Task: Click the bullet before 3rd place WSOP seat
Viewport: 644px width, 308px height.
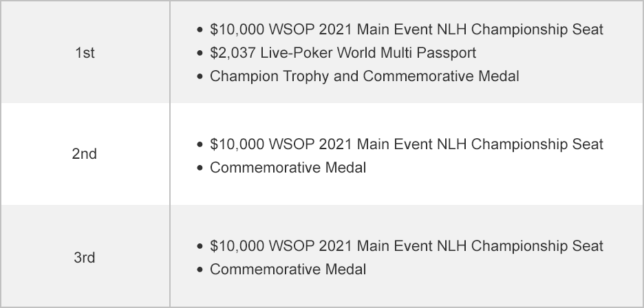Action: pos(200,247)
